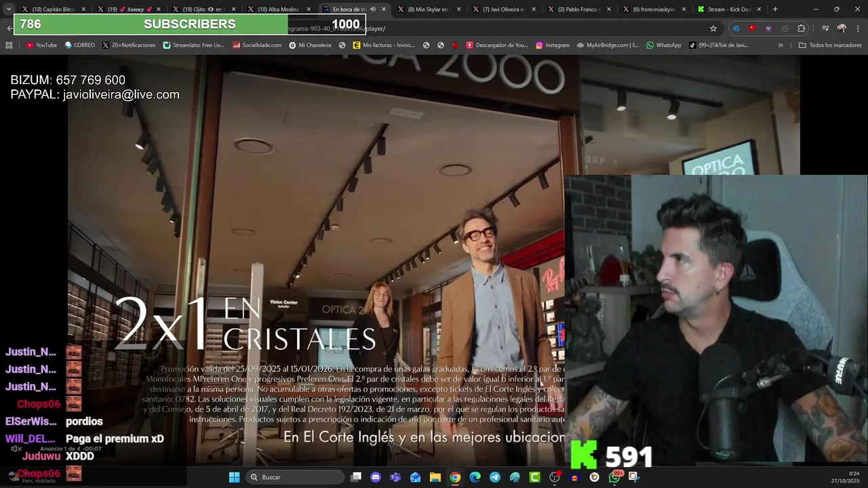Open the Streamlabs: Free Liv... bookmark

194,45
